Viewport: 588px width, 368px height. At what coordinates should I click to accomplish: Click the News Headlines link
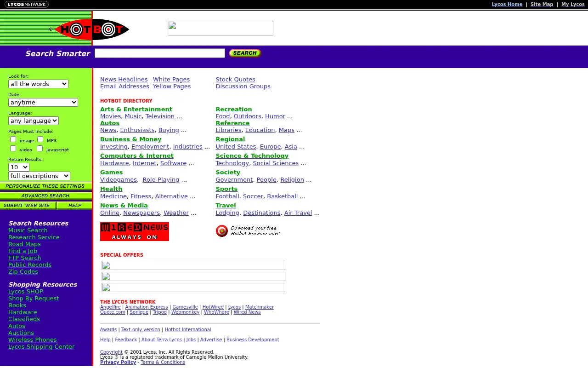click(x=124, y=80)
